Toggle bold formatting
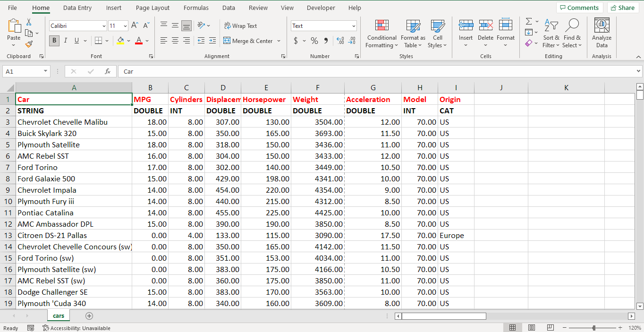This screenshot has height=332, width=644. (x=54, y=41)
